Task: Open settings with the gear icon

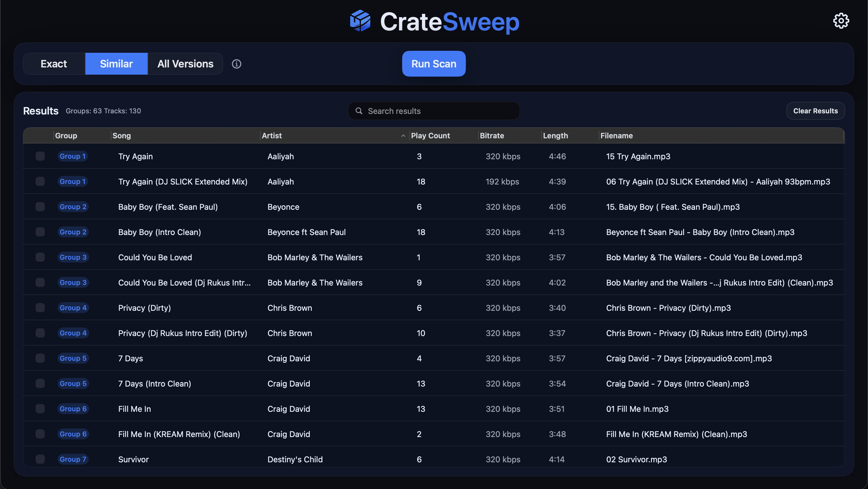Action: click(x=841, y=21)
